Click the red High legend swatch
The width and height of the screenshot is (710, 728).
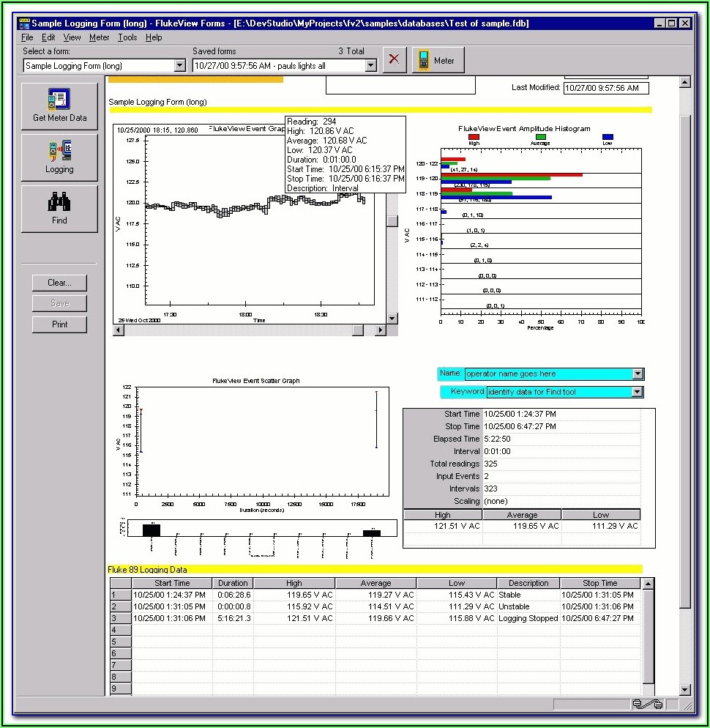[474, 137]
